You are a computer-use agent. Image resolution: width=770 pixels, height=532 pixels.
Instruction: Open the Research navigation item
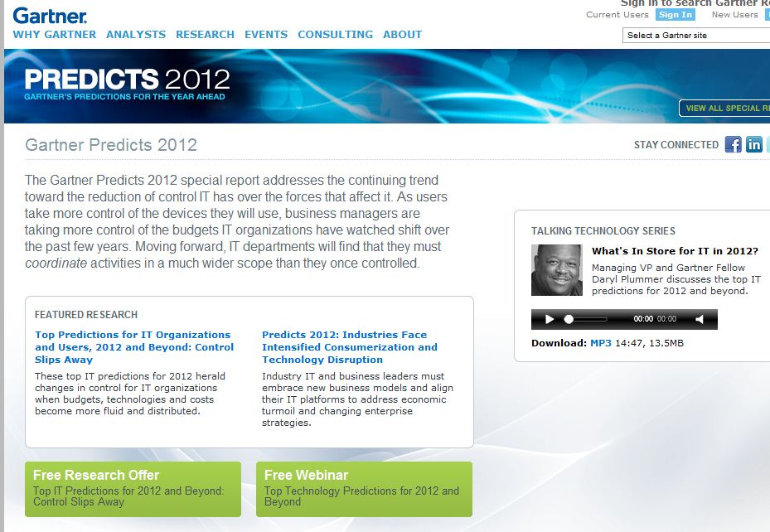click(205, 35)
